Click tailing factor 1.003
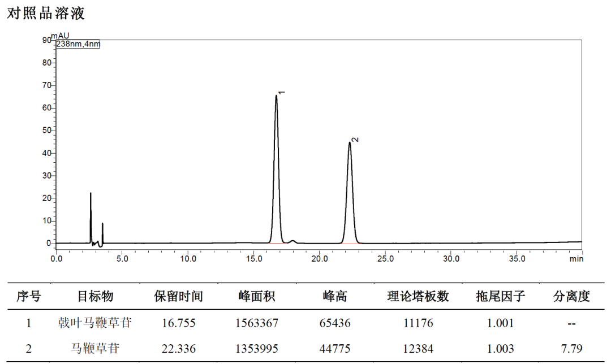The image size is (611, 364). pyautogui.click(x=500, y=348)
